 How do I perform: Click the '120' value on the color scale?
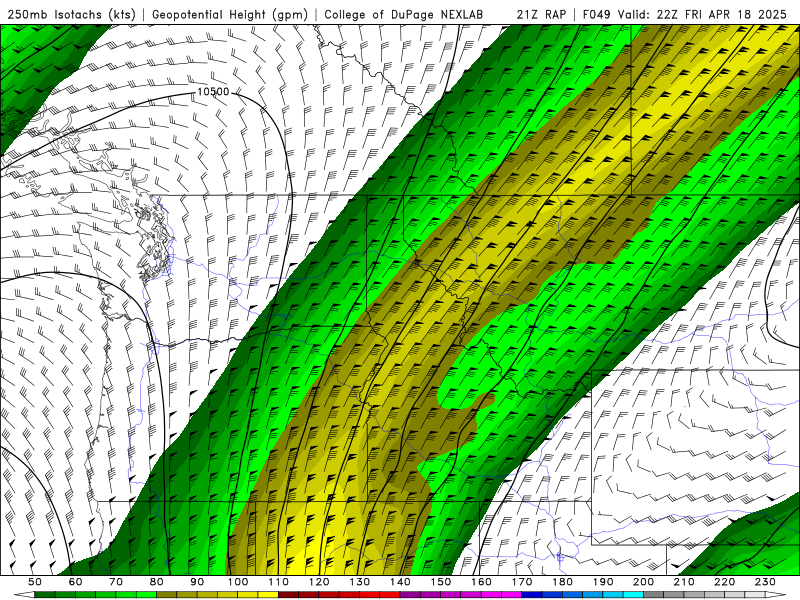pos(318,582)
